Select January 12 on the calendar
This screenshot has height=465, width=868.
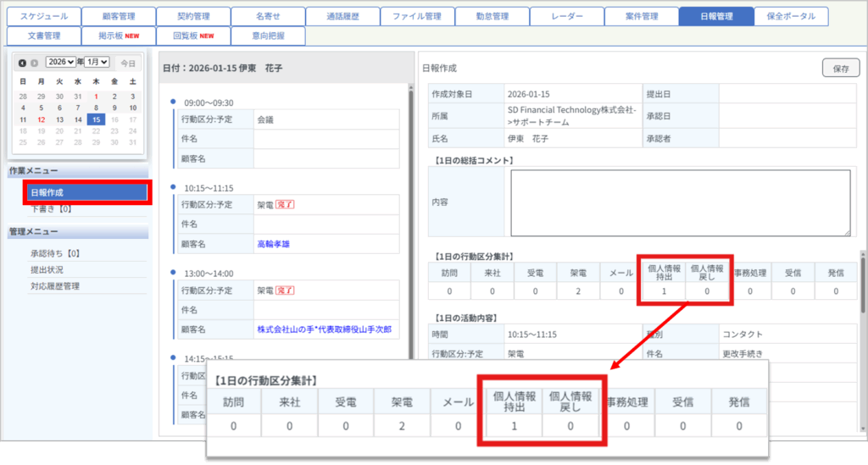click(41, 120)
